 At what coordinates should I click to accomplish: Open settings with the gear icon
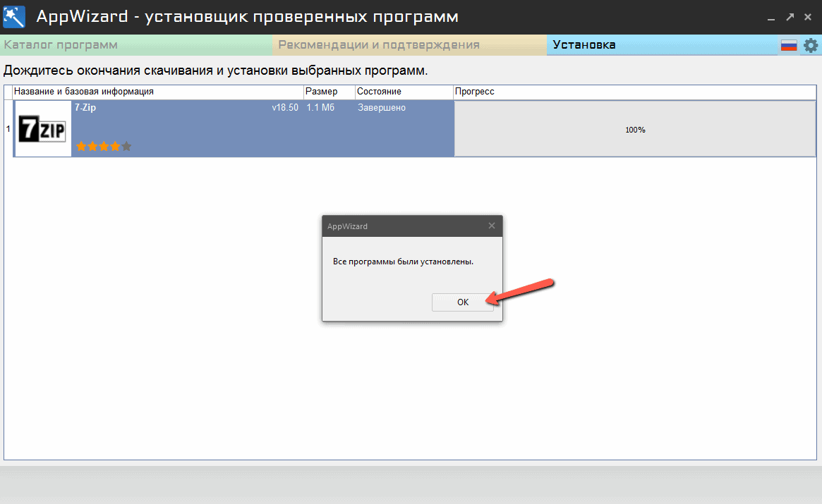tap(811, 45)
